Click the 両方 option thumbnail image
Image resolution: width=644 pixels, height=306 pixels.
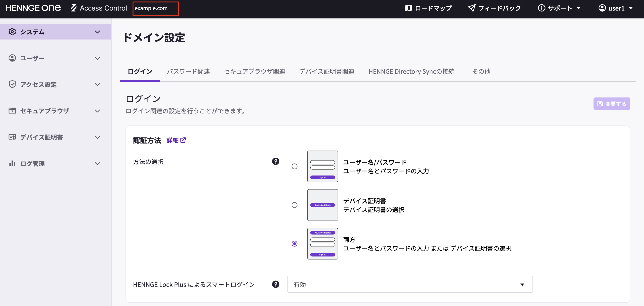pos(322,243)
